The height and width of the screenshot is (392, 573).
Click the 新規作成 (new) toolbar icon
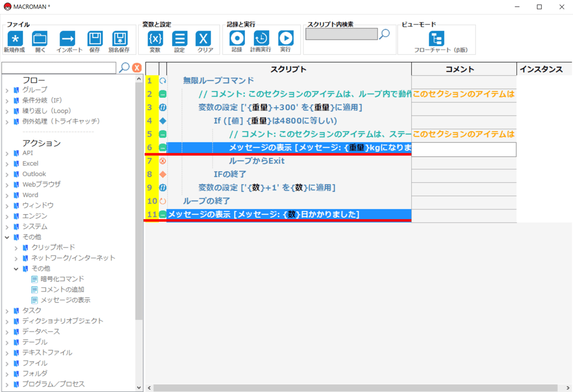click(x=15, y=39)
